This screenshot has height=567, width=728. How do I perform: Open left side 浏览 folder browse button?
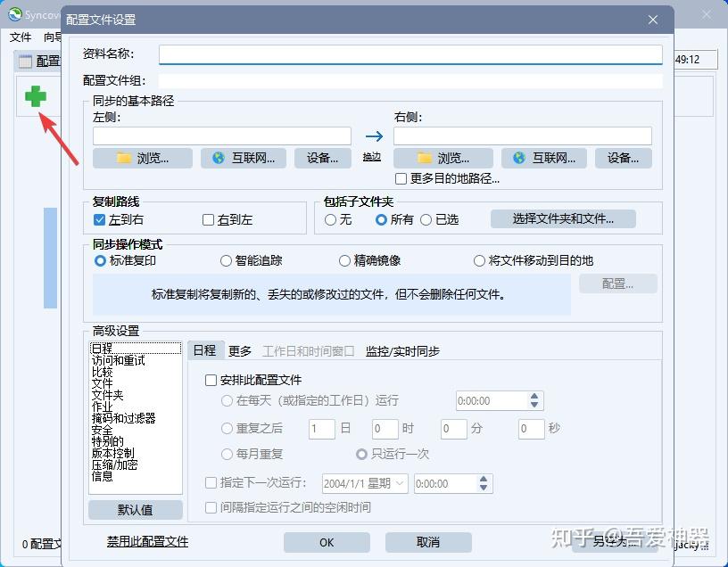143,158
